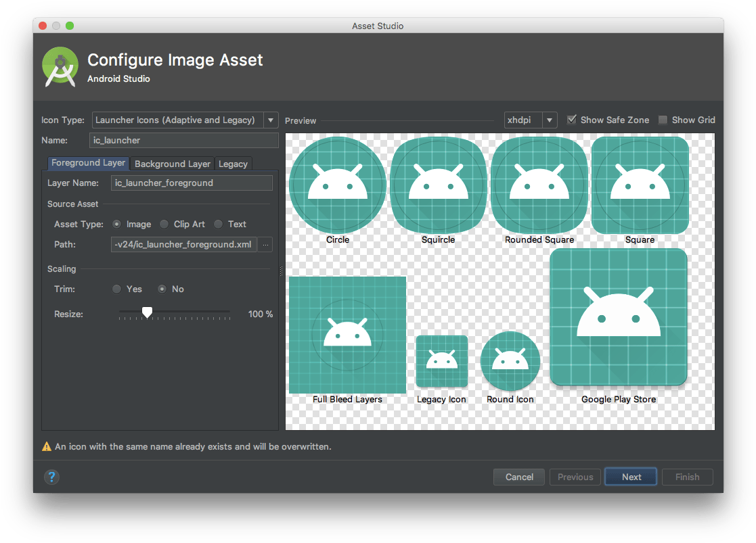Select the Circle icon preview
This screenshot has height=543, width=756.
click(x=338, y=185)
